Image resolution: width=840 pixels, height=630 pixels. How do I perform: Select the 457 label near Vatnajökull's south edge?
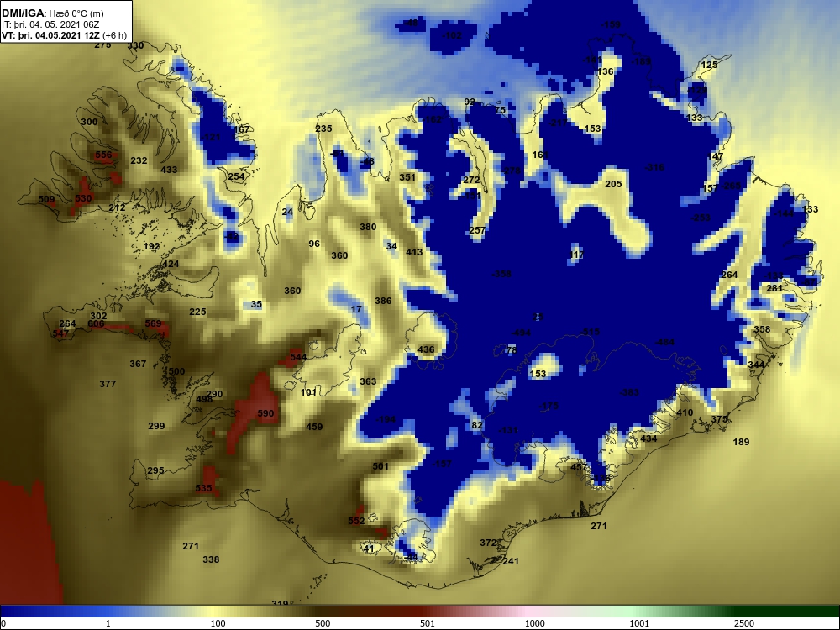tap(579, 467)
